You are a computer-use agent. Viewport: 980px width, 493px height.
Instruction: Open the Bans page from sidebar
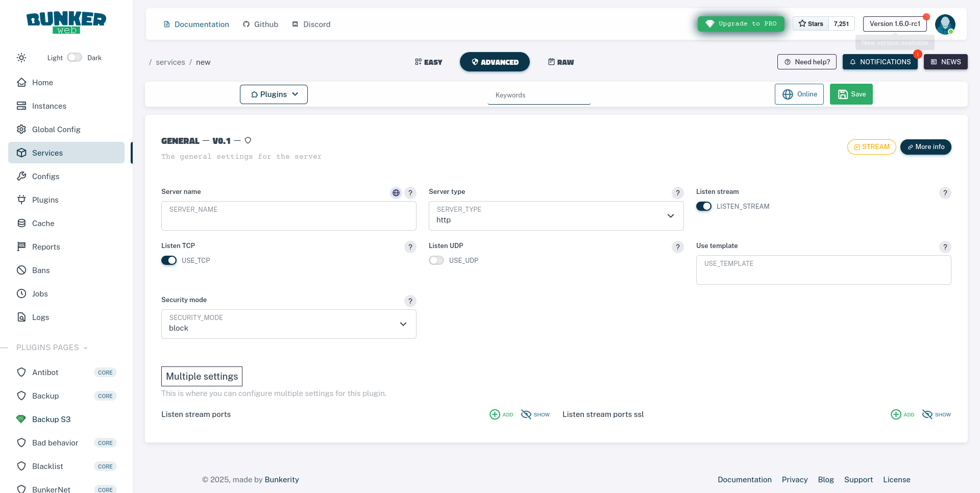coord(41,270)
